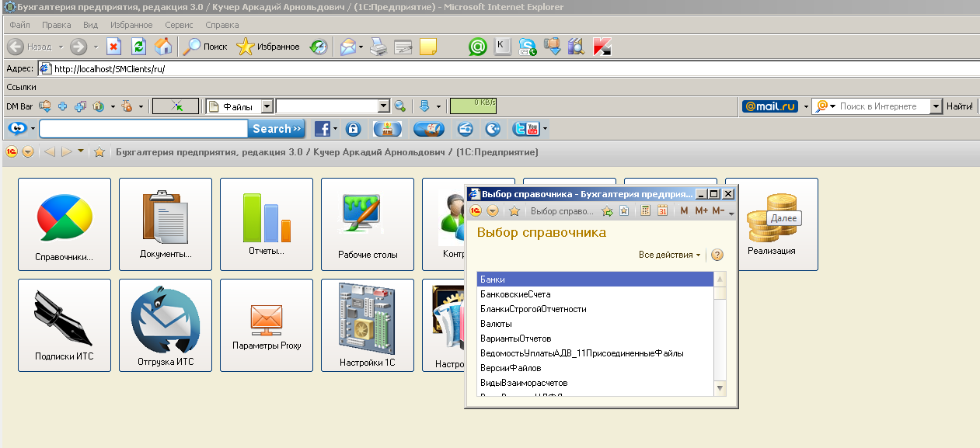Click the red Kaspersky K toolbar icon
The height and width of the screenshot is (448, 980).
(x=602, y=47)
